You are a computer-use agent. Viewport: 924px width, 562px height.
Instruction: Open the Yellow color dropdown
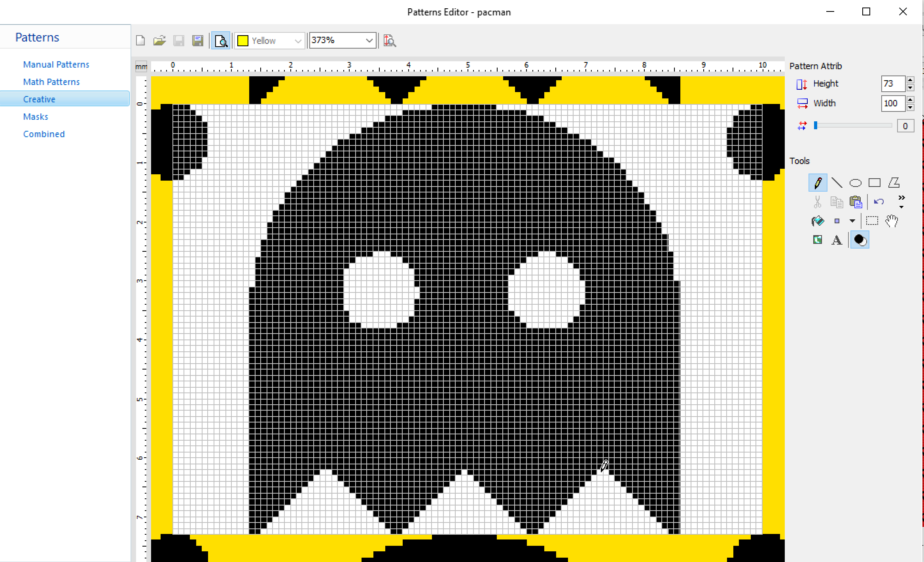point(298,41)
